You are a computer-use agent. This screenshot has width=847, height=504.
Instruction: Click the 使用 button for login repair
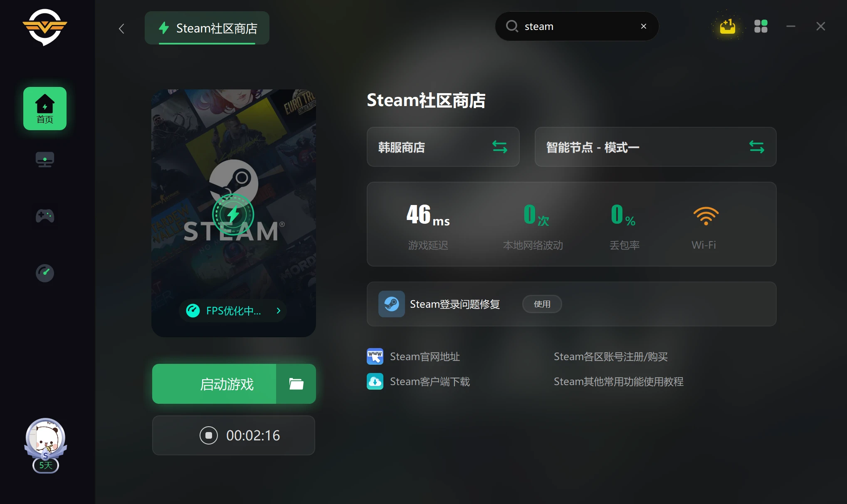point(542,304)
